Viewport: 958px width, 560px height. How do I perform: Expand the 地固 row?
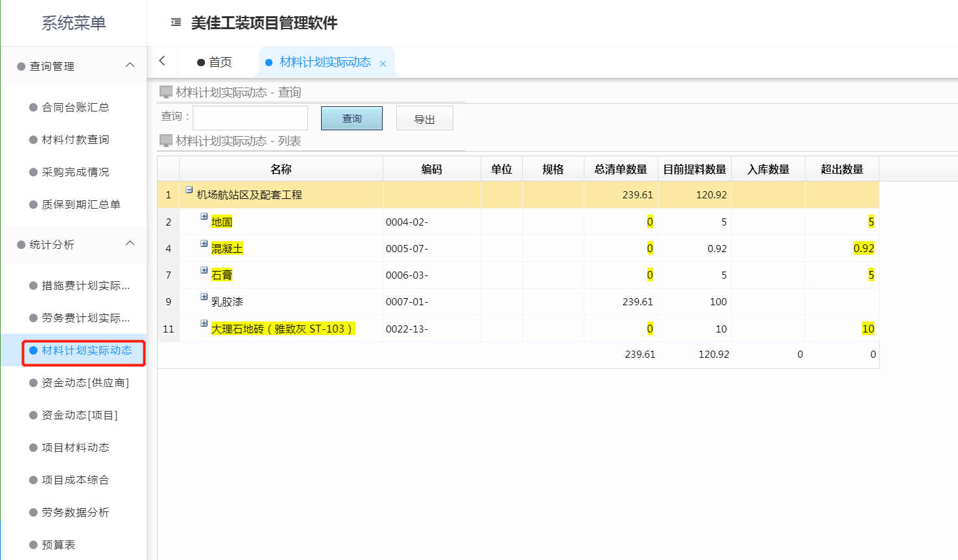click(204, 216)
